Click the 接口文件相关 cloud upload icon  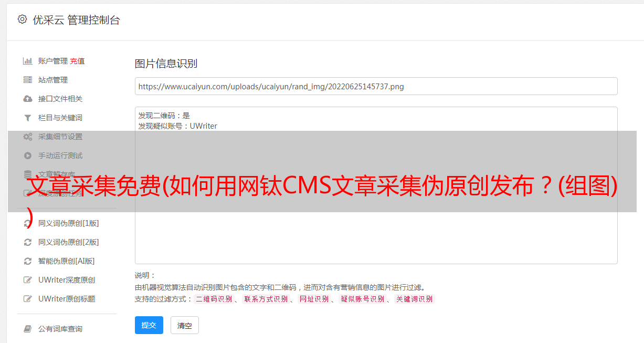click(x=28, y=99)
